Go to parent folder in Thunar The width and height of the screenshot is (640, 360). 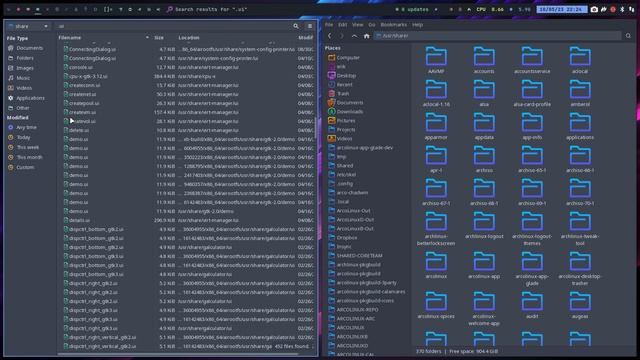pos(354,36)
